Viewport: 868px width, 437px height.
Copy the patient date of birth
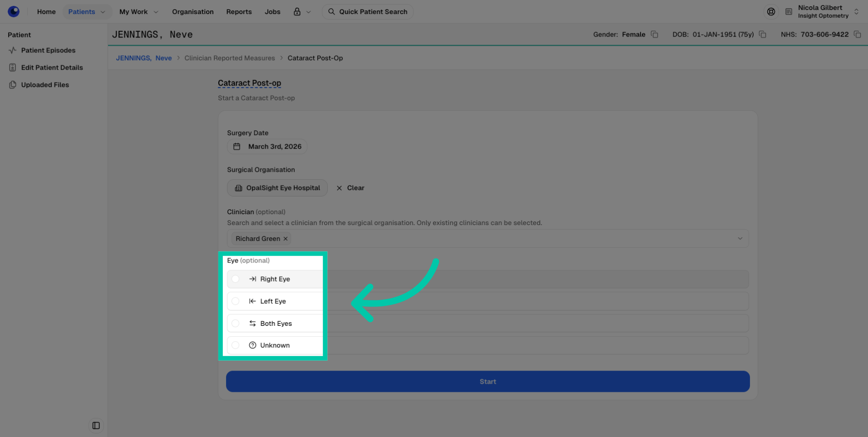click(762, 34)
